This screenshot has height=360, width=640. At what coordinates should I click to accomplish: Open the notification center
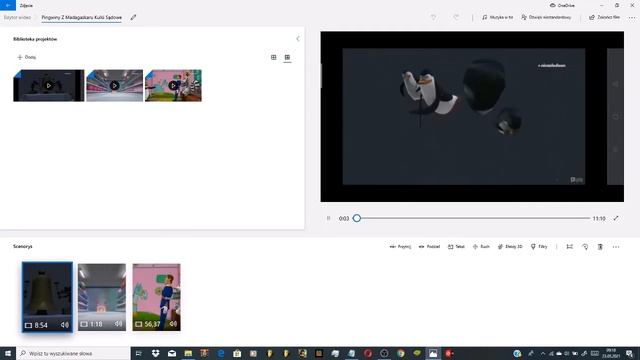[x=629, y=353]
